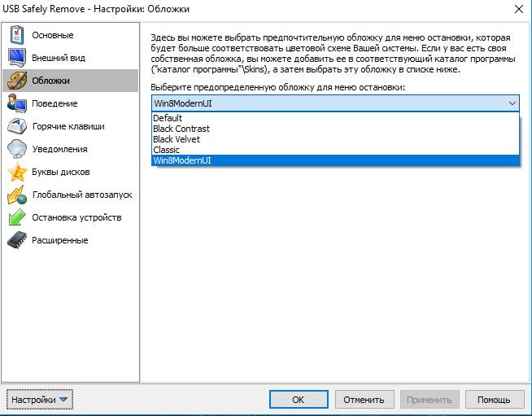Image resolution: width=532 pixels, height=416 pixels.
Task: Click the Буквы дисков star icon
Action: (x=17, y=172)
